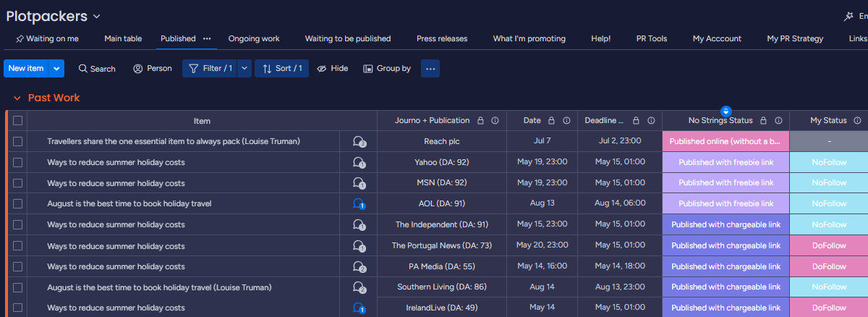Open updates bubble in PA Media row

[x=358, y=267]
